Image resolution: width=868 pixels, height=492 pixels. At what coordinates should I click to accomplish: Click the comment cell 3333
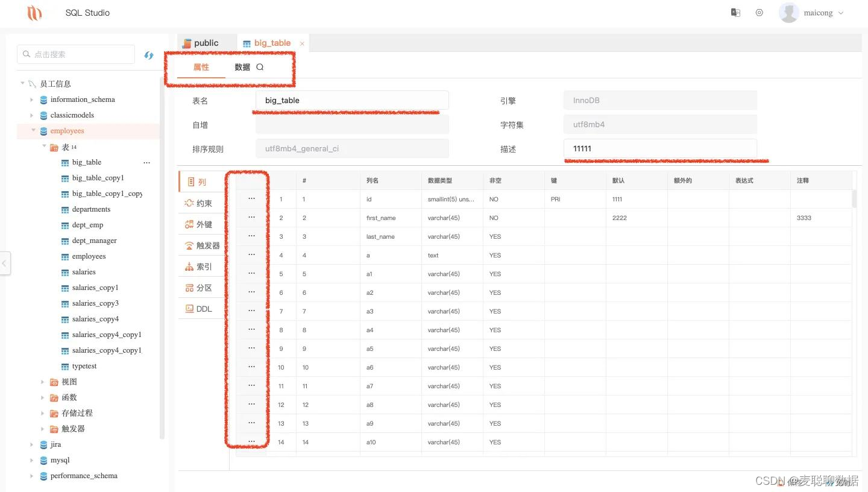point(821,218)
